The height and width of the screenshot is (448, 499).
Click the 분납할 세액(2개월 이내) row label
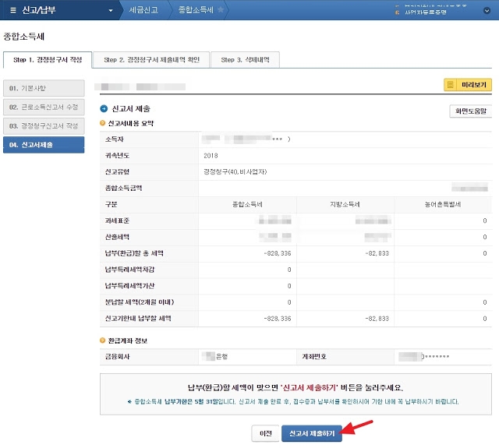tap(140, 302)
